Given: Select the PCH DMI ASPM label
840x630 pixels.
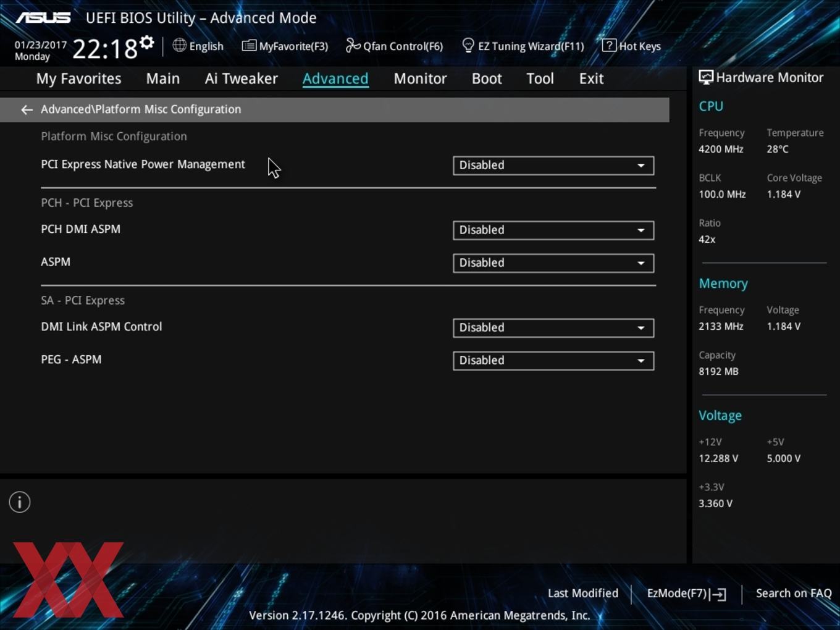Looking at the screenshot, I should [x=80, y=229].
